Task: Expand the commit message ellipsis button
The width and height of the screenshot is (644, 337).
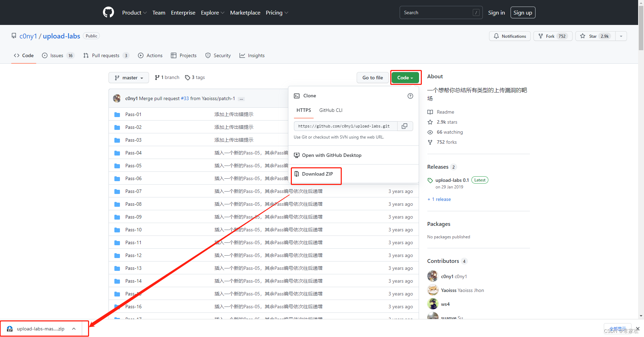Action: click(x=241, y=99)
